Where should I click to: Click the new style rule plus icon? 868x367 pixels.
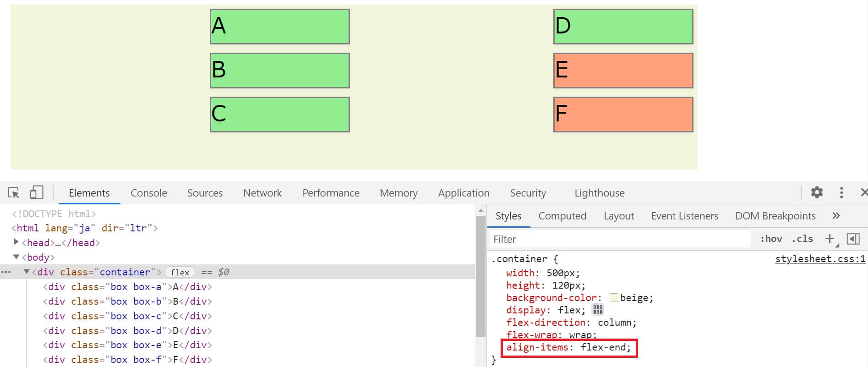pos(830,239)
